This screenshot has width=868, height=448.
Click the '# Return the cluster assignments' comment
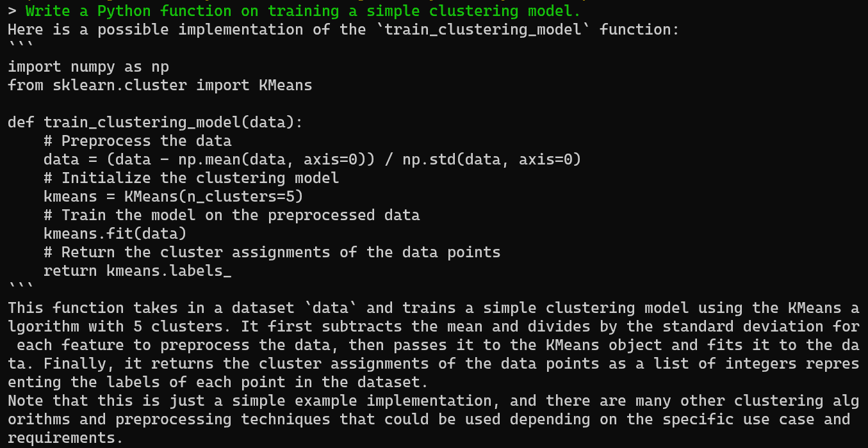point(272,252)
